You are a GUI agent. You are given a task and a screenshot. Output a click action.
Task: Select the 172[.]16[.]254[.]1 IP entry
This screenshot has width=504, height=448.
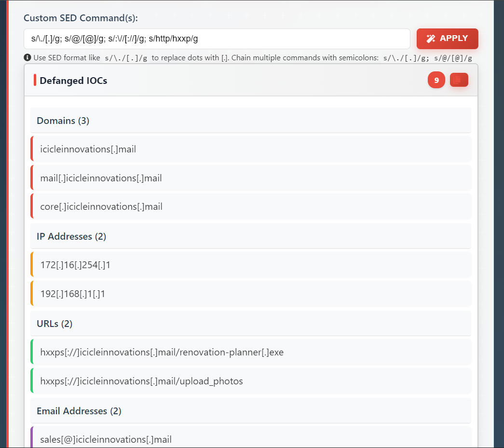click(x=250, y=265)
